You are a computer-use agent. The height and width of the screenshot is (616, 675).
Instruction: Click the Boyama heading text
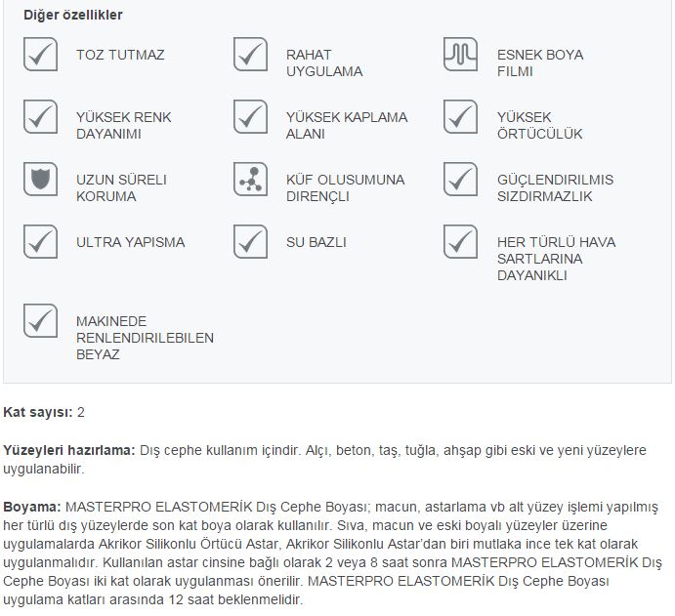pos(32,507)
